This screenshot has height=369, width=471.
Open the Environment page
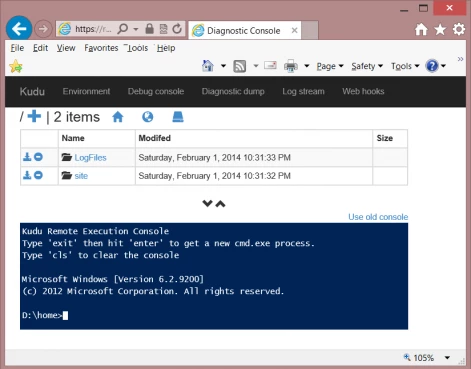tap(86, 91)
